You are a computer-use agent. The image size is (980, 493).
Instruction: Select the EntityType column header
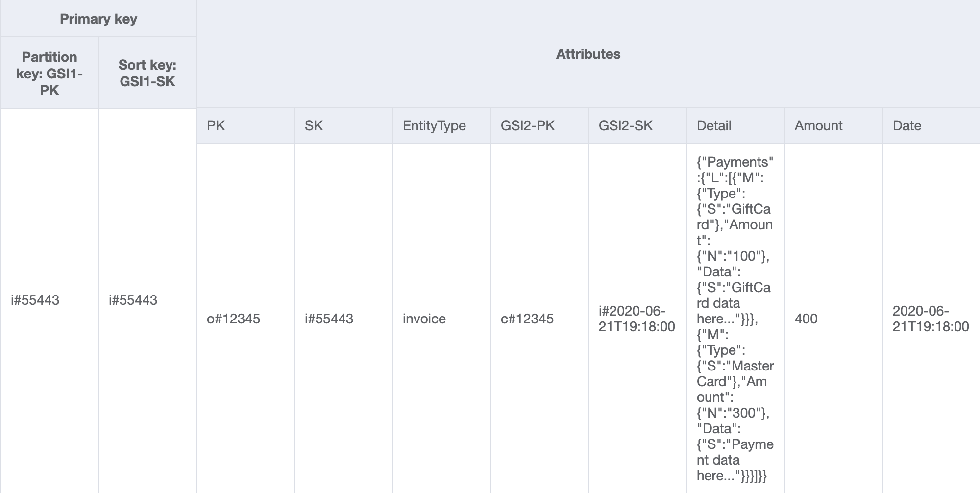click(434, 126)
